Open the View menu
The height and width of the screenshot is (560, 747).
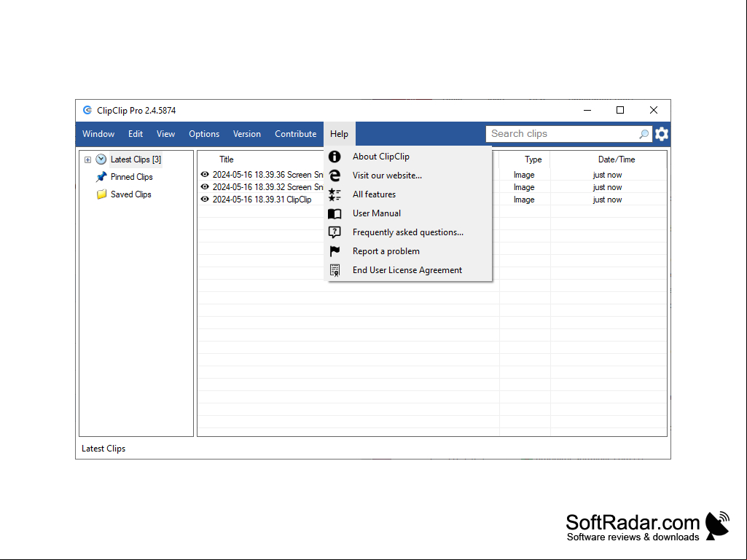(165, 134)
